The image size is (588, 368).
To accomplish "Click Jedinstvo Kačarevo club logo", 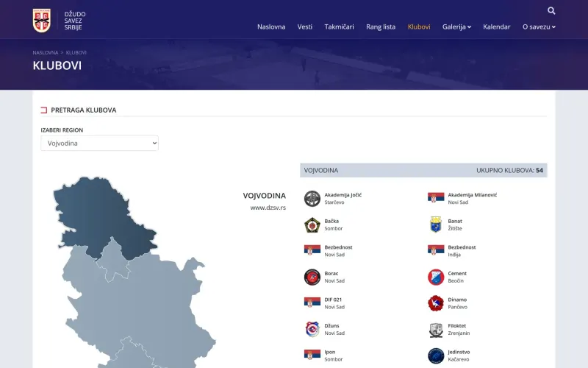I will (436, 355).
